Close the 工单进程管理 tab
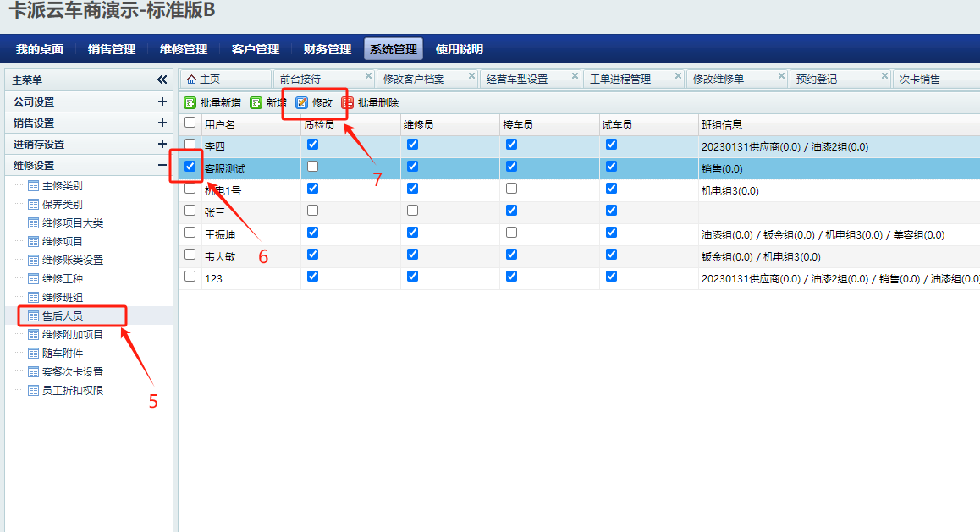Screen dimensions: 980x532 click(x=678, y=75)
